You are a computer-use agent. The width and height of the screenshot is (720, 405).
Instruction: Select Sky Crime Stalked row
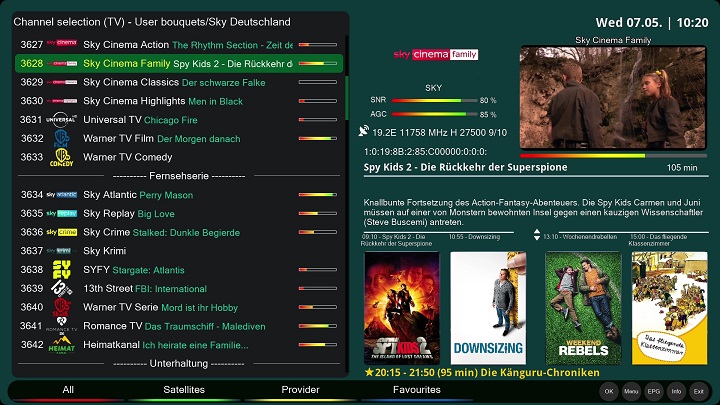click(179, 232)
